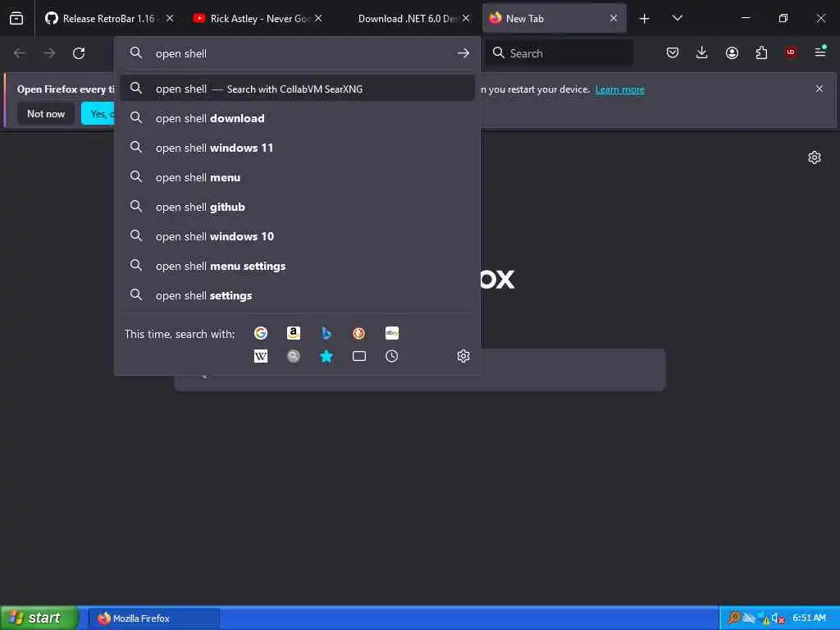Click the cyan 'Yes' notification button
The width and height of the screenshot is (840, 630).
(x=98, y=113)
